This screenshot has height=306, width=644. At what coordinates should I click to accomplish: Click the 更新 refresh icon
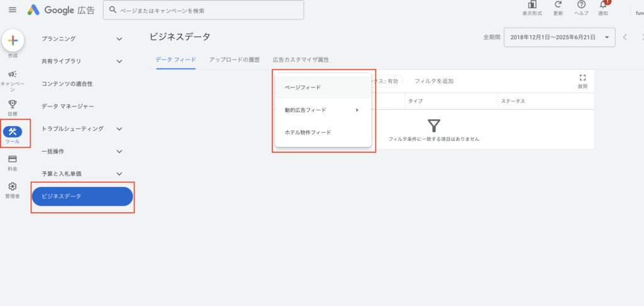click(558, 6)
